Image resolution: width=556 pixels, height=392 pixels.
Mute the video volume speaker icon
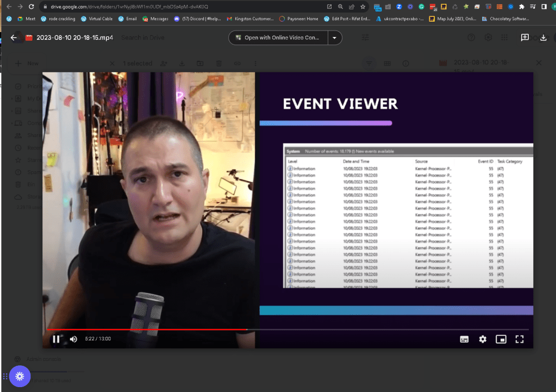click(73, 339)
